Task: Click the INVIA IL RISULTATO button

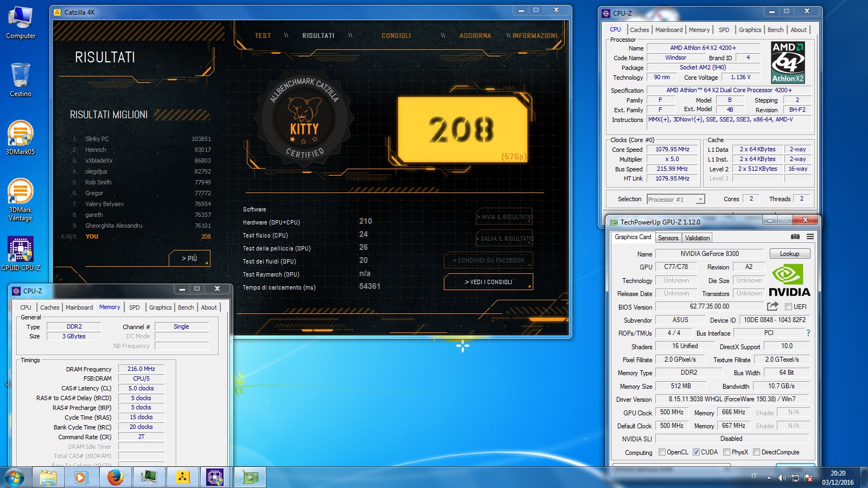Action: tap(505, 217)
